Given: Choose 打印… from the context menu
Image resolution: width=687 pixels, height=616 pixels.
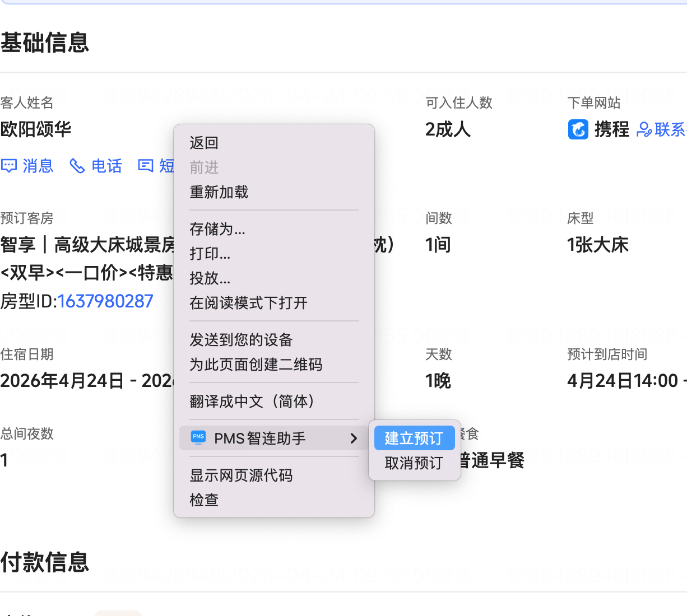Looking at the screenshot, I should coord(210,254).
